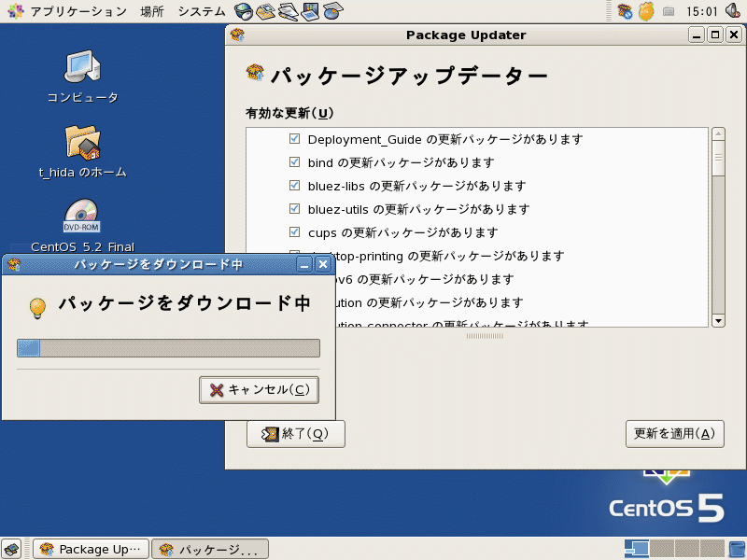
Task: Uncheck the Deployment_Guide update checkbox
Action: coord(294,138)
